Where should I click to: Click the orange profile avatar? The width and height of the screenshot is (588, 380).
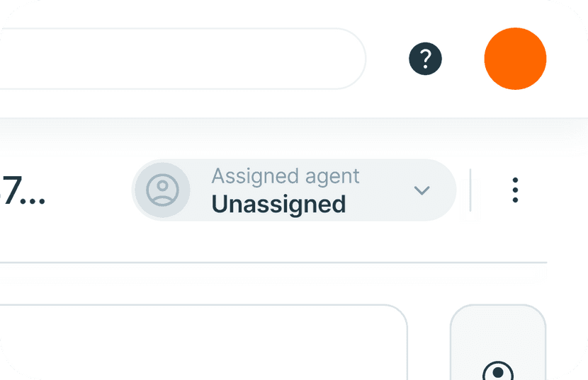515,59
